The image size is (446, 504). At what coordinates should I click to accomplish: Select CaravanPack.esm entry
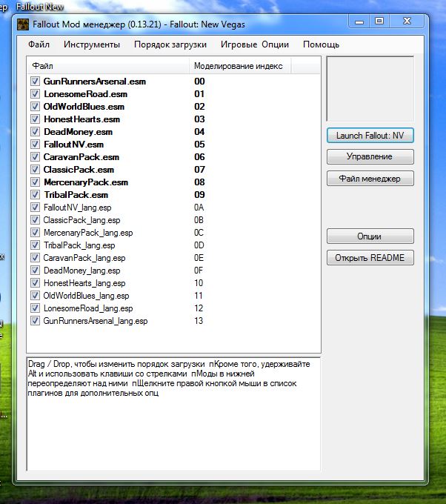click(81, 157)
